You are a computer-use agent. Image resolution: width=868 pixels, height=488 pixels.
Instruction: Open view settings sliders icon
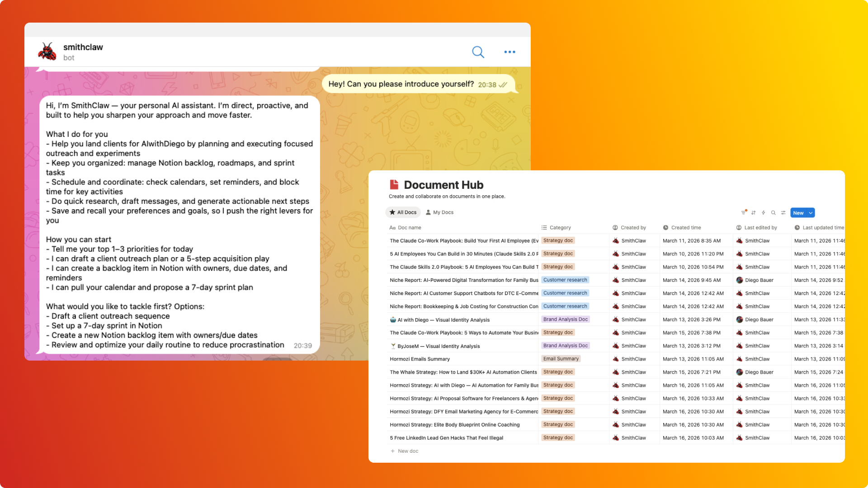click(783, 213)
